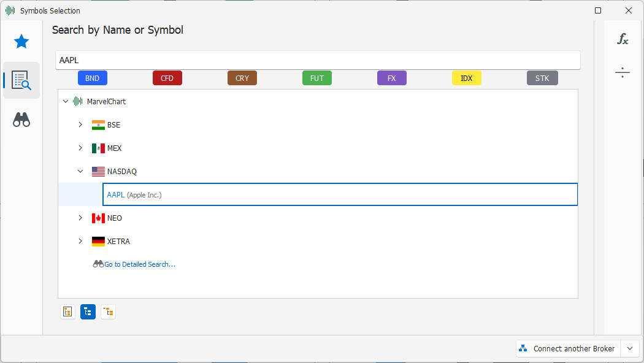The image size is (644, 363).
Task: Toggle the STK stocks filter
Action: point(542,78)
